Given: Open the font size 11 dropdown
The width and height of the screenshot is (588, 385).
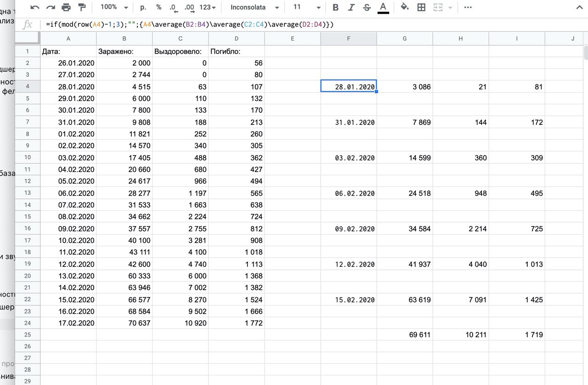Looking at the screenshot, I should click(x=307, y=7).
